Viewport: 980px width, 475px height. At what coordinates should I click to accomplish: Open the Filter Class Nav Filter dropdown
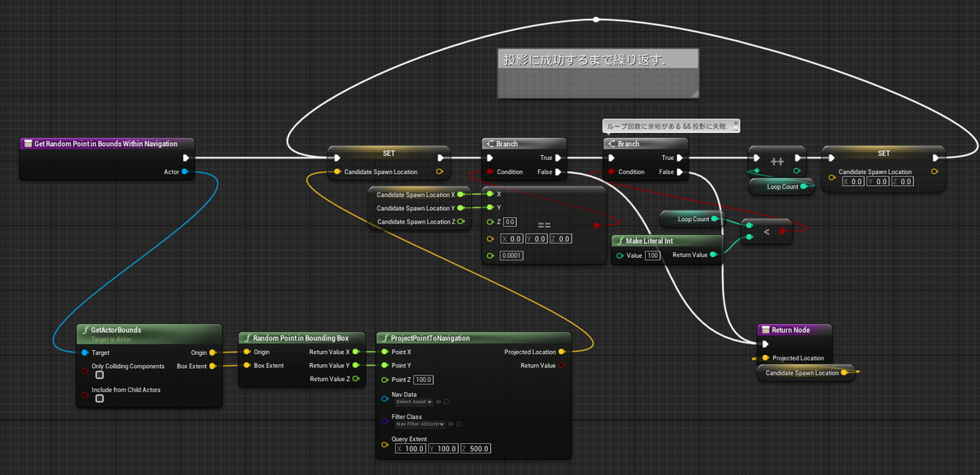click(x=420, y=424)
